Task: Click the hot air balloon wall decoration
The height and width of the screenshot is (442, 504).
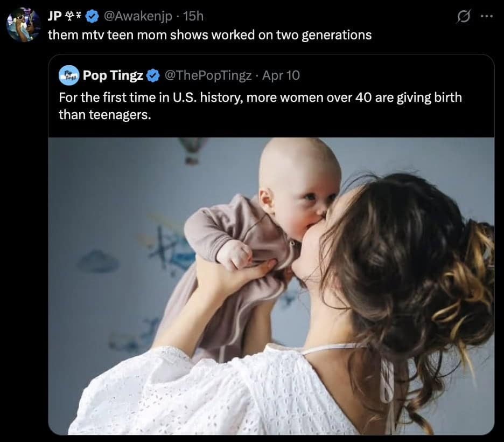Action: [192, 150]
